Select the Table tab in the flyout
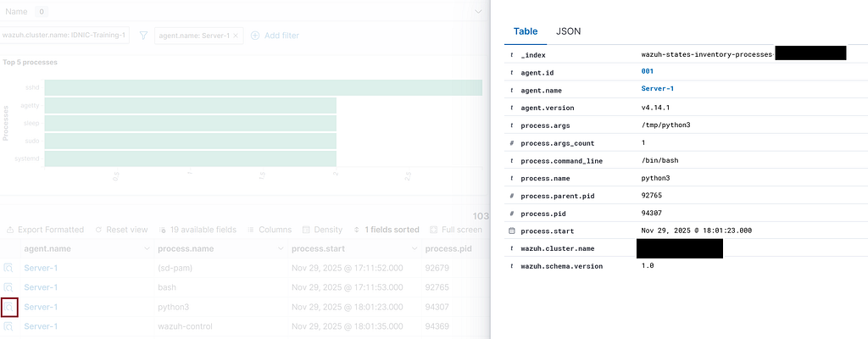868x339 pixels. coord(526,31)
